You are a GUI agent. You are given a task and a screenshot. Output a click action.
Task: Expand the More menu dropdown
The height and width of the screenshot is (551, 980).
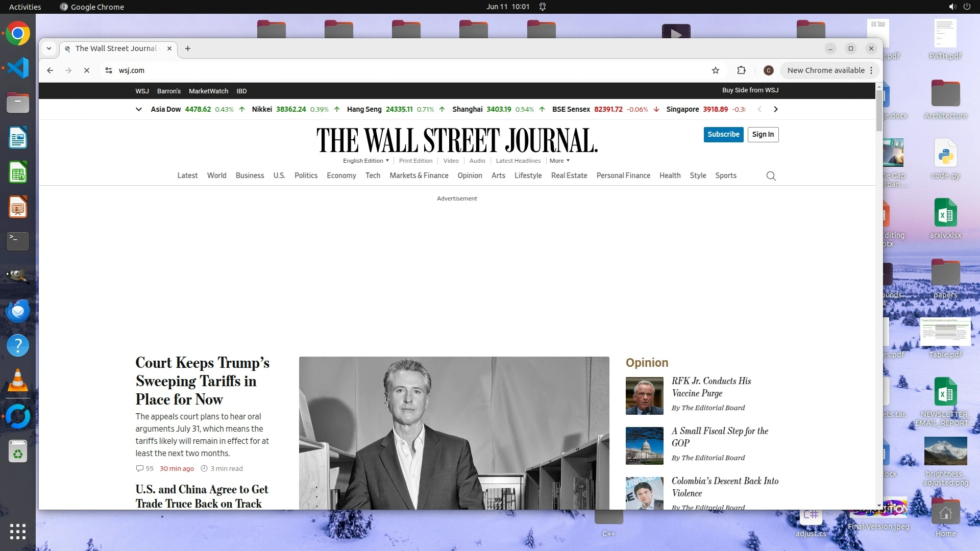pos(559,161)
